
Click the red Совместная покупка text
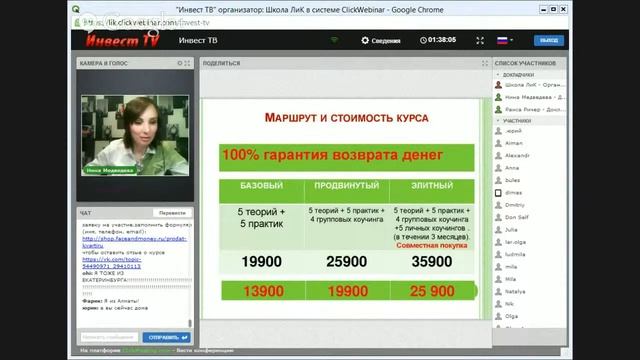point(432,245)
